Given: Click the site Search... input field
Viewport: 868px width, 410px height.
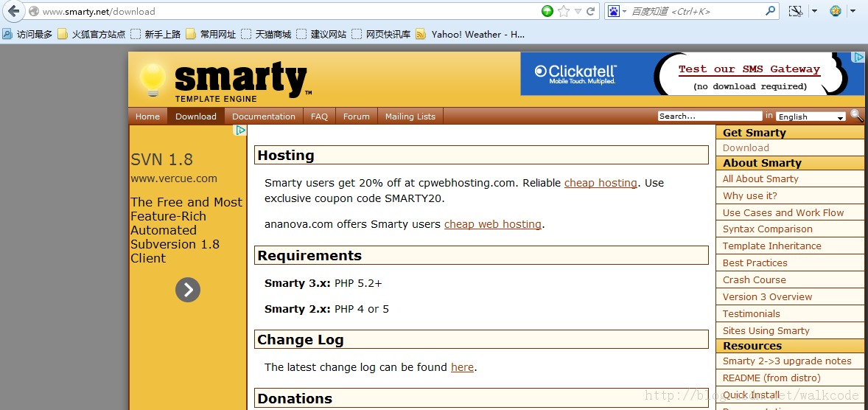Looking at the screenshot, I should pos(710,116).
